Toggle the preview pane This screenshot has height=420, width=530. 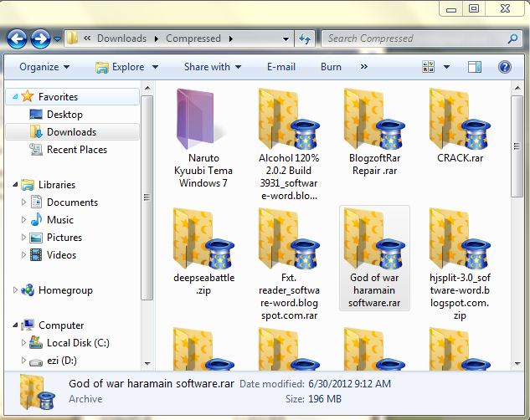474,67
